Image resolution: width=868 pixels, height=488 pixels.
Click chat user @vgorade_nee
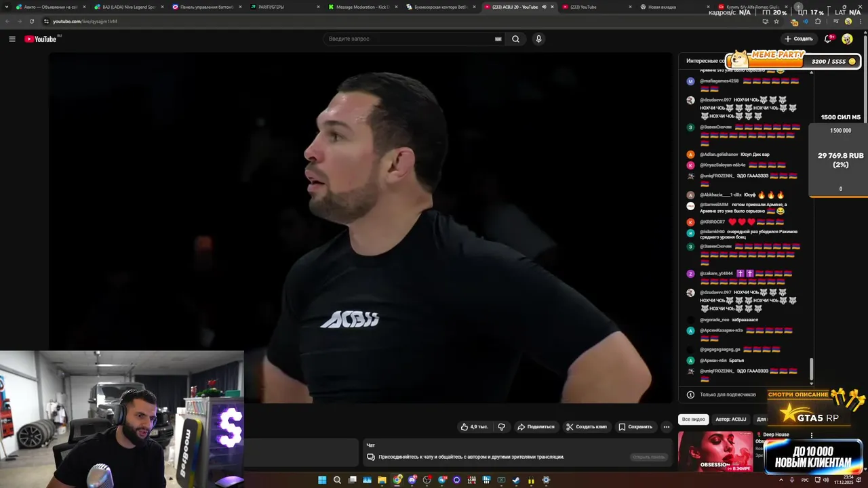715,319
